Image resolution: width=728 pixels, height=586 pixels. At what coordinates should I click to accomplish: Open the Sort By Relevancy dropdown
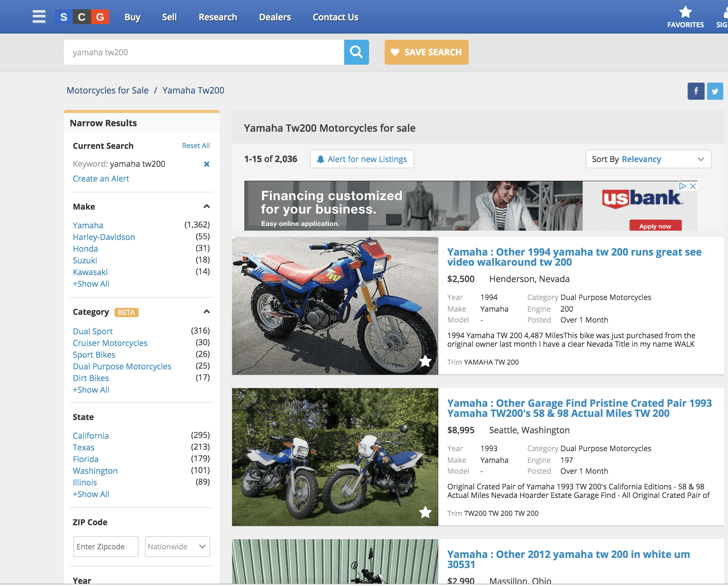[648, 159]
